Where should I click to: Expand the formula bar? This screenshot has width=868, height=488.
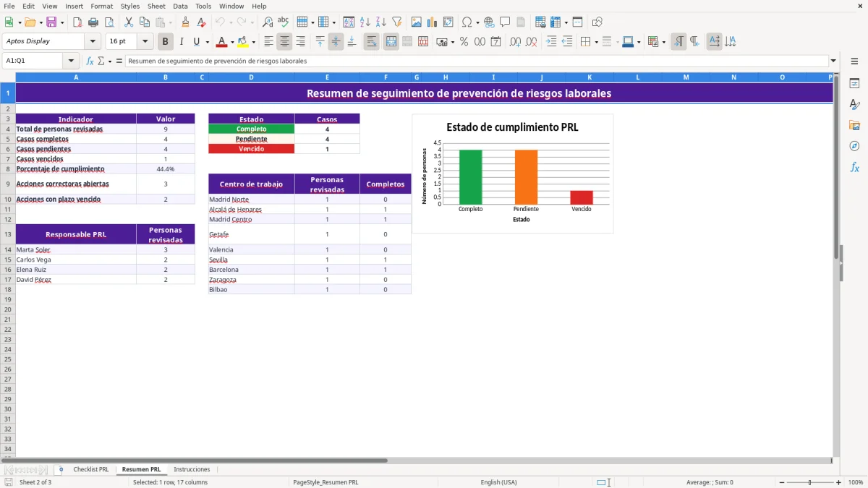tap(833, 61)
